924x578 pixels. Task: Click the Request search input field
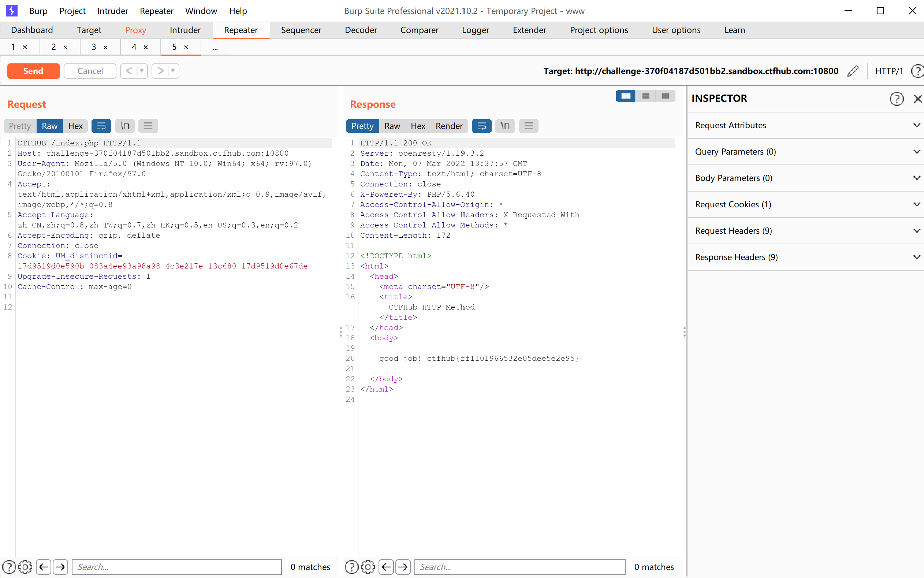(x=177, y=567)
